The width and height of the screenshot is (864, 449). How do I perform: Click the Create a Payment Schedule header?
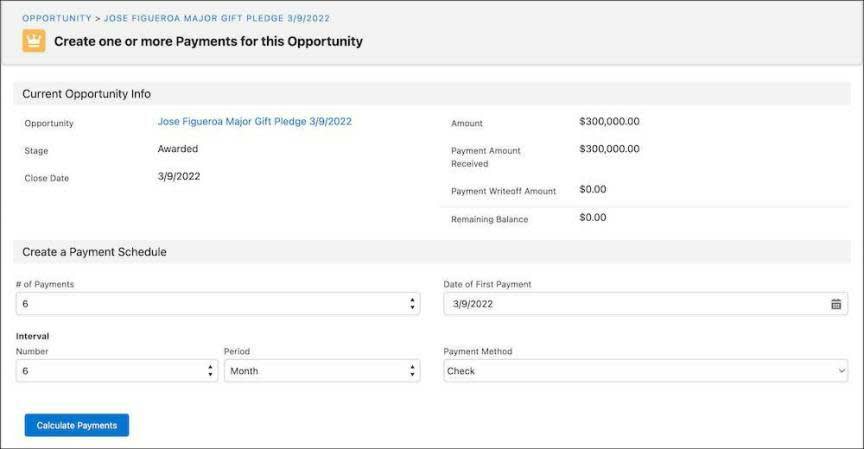pyautogui.click(x=431, y=252)
